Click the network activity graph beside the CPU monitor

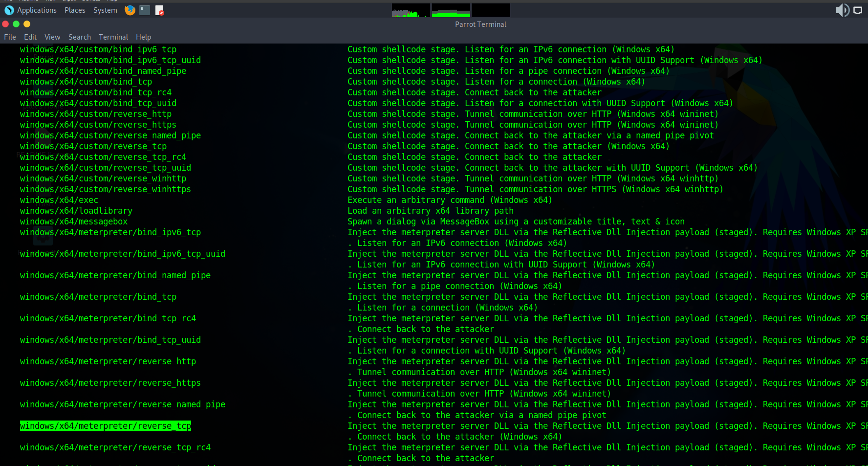(451, 10)
